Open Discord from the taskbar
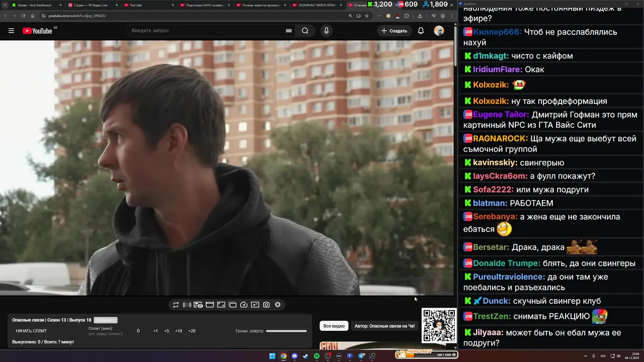Screen dimensions: 644x362 pos(294,356)
